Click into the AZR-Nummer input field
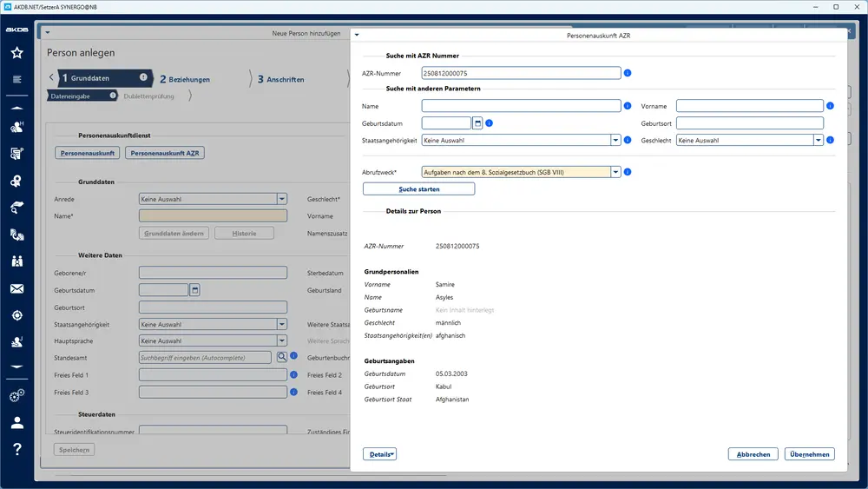 [521, 73]
